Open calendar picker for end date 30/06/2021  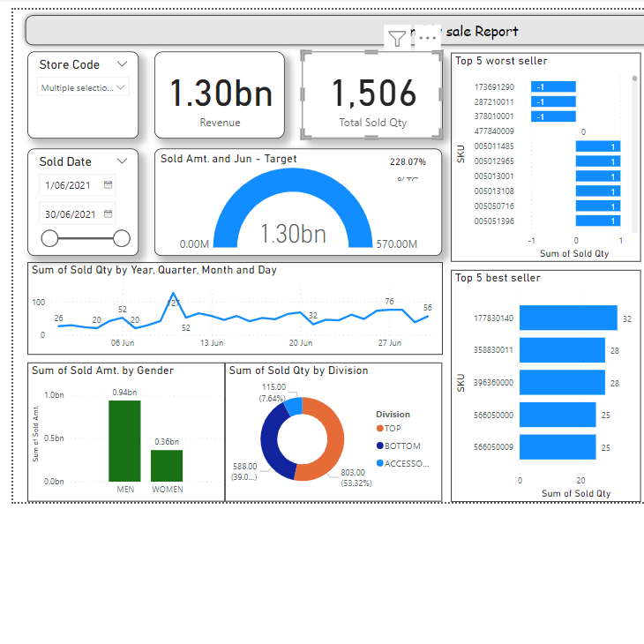(109, 213)
